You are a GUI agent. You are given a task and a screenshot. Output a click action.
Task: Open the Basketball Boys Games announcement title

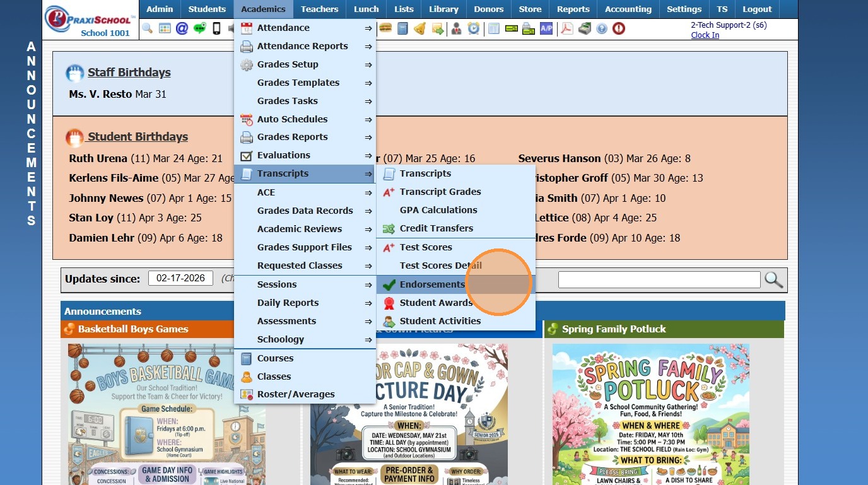pos(133,329)
